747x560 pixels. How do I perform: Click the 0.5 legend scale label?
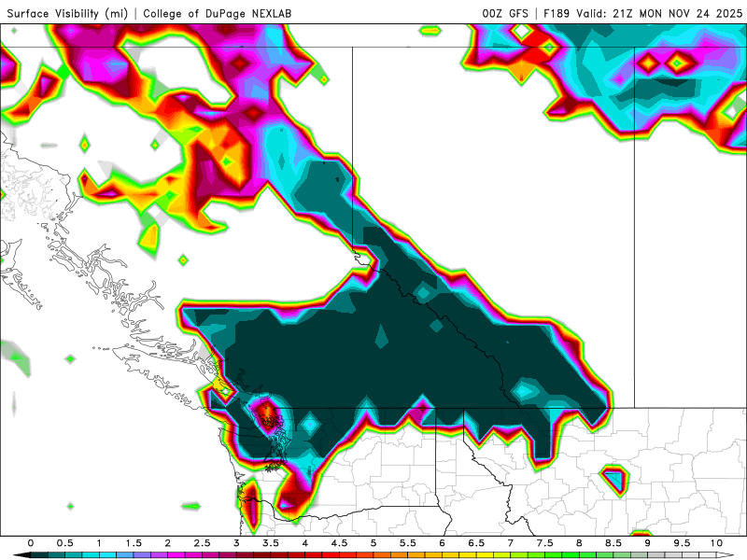64,543
